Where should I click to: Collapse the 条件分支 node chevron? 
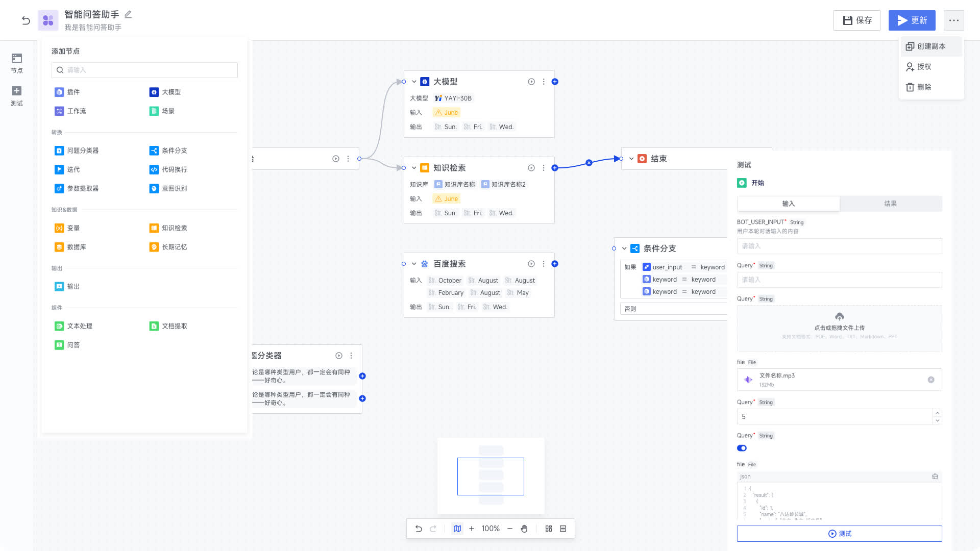624,248
